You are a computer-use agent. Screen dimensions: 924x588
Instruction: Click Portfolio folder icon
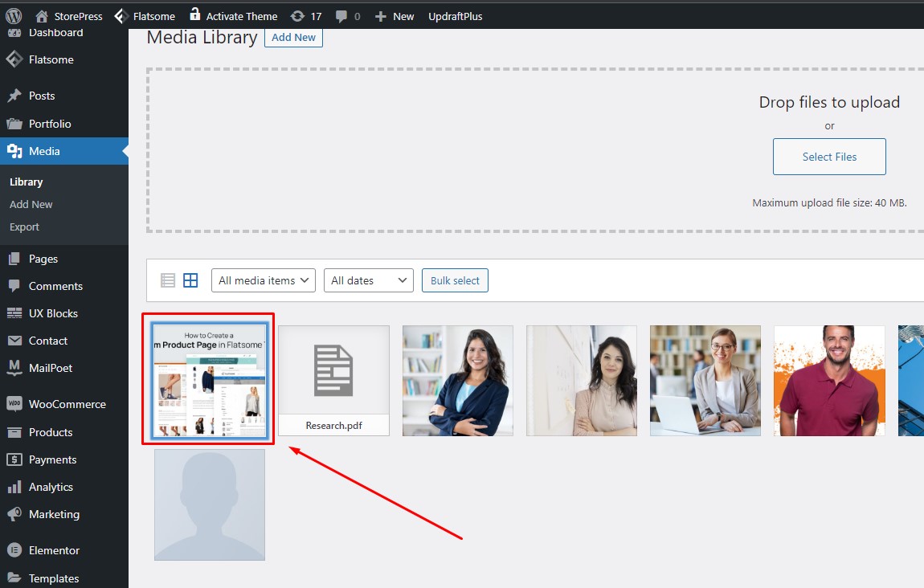point(14,124)
